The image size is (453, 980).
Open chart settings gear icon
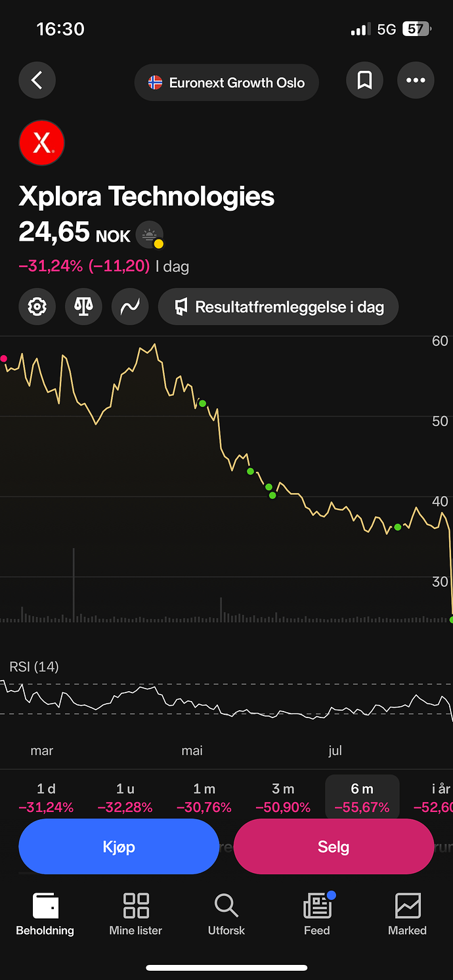pos(37,307)
